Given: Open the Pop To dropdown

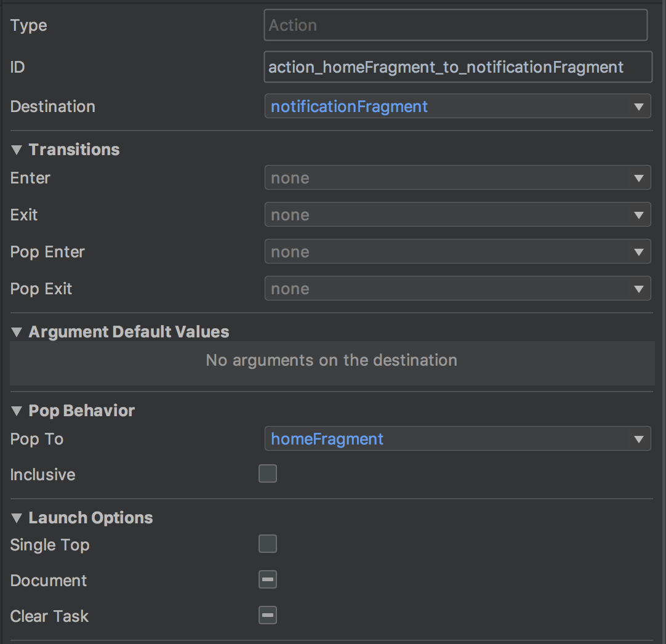Looking at the screenshot, I should 638,440.
